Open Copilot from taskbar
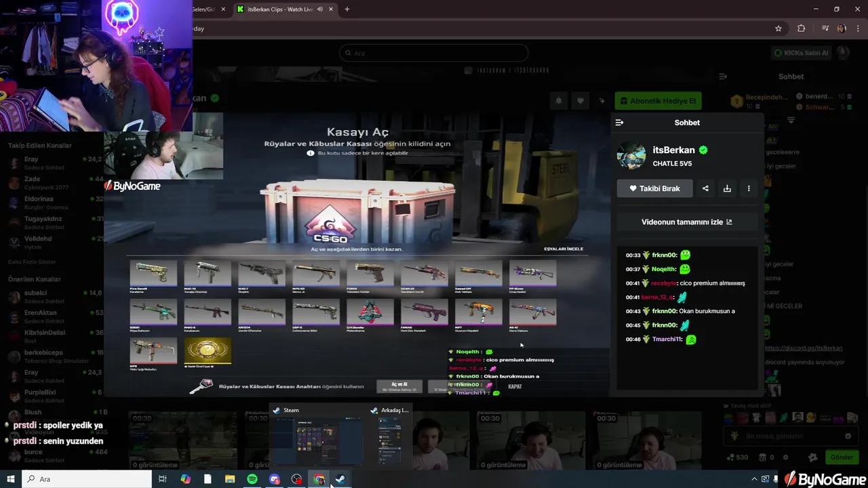This screenshot has height=488, width=868. 185,479
